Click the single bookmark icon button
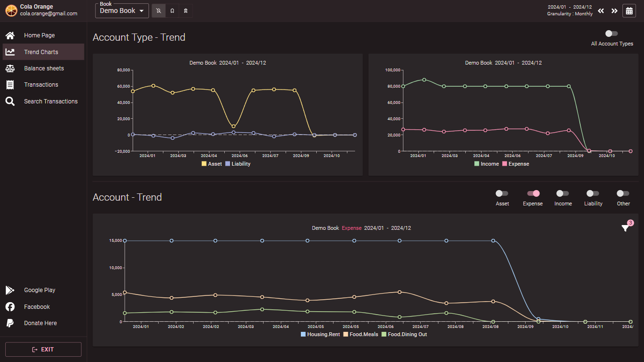 pos(172,11)
